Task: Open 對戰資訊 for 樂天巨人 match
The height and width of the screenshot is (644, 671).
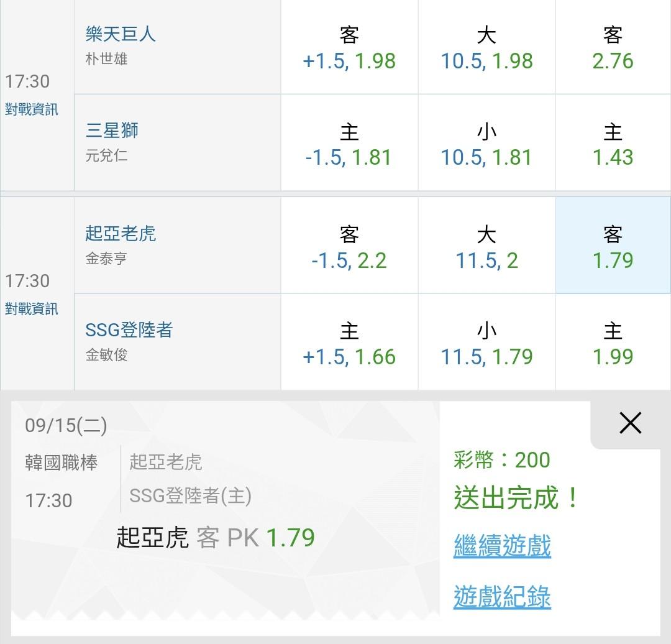Action: tap(31, 109)
